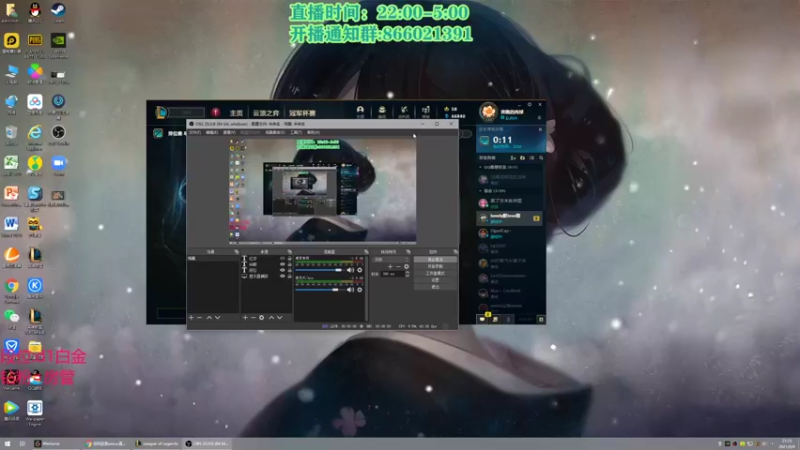Screen dimensions: 800x450
Task: Add a new source in OBS
Action: coord(245,317)
